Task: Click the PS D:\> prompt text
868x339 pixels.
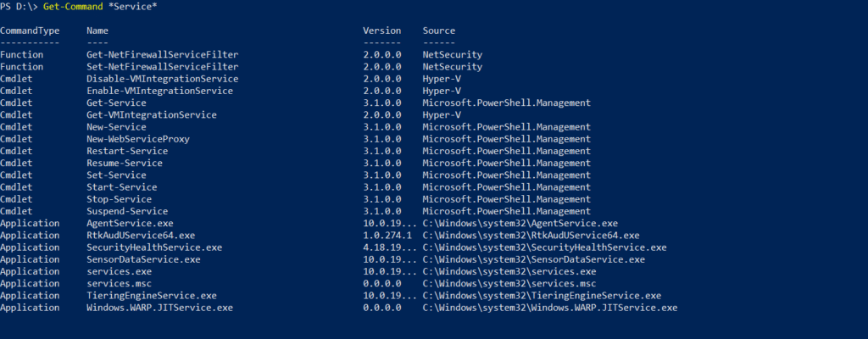Action: 19,7
